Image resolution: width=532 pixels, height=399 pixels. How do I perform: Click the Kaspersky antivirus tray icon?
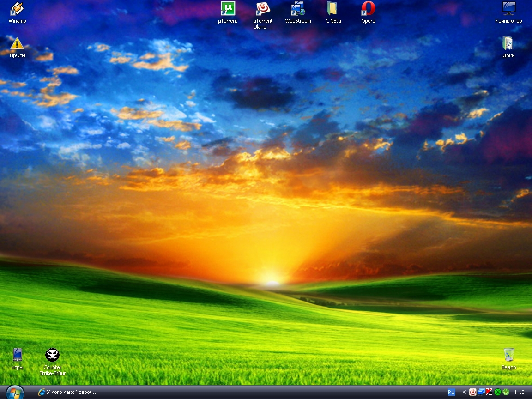489,392
